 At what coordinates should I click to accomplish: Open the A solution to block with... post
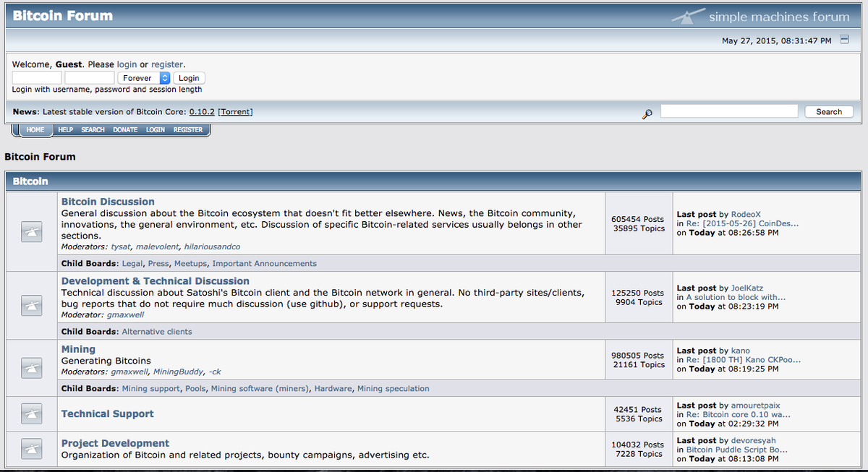pyautogui.click(x=736, y=297)
